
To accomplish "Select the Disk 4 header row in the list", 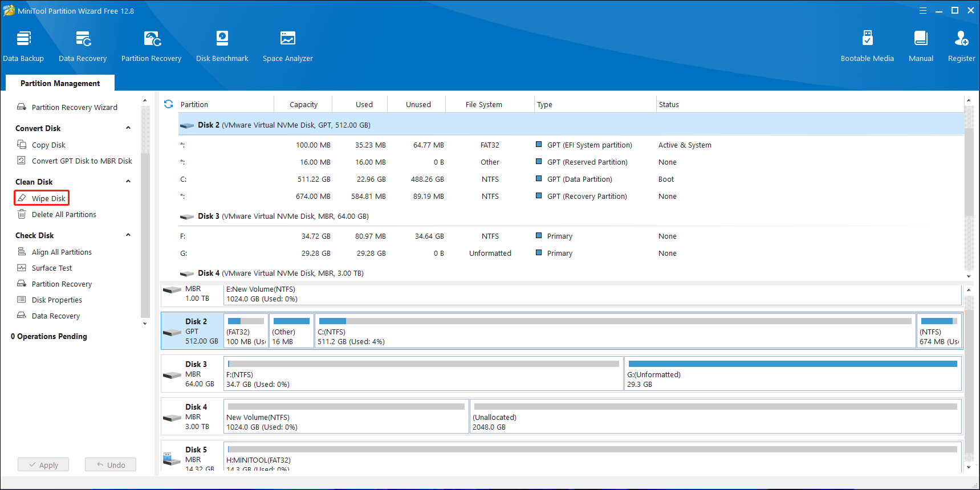I will click(x=571, y=273).
